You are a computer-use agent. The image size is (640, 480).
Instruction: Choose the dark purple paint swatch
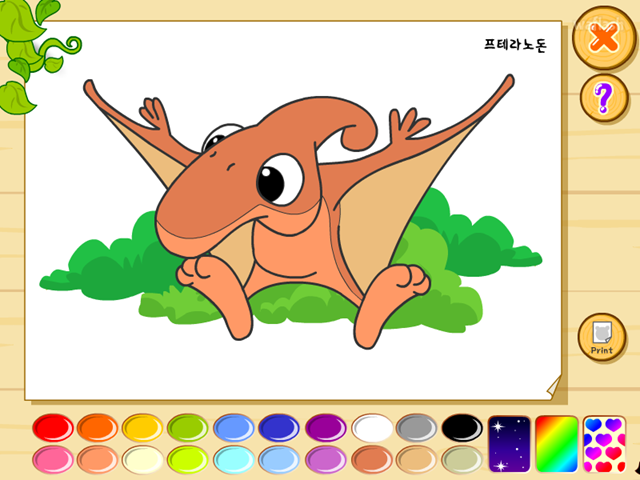click(326, 428)
